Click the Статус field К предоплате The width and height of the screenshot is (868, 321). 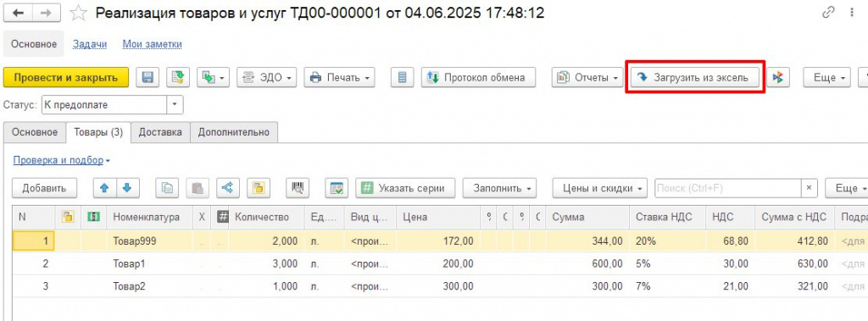pos(104,104)
